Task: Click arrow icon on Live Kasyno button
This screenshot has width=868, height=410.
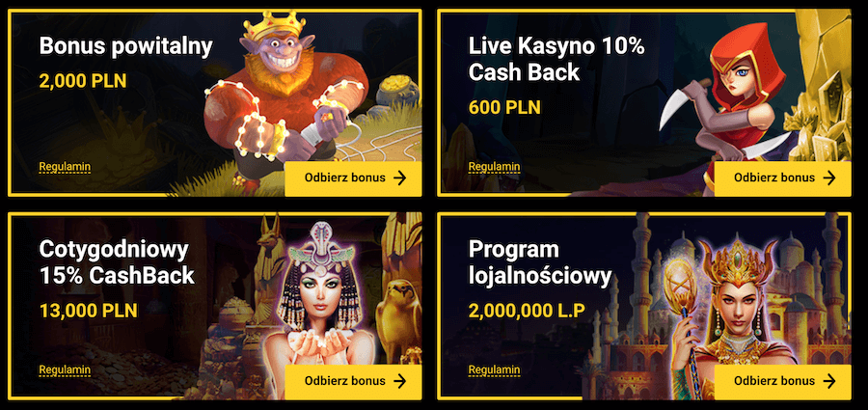Action: (x=829, y=178)
